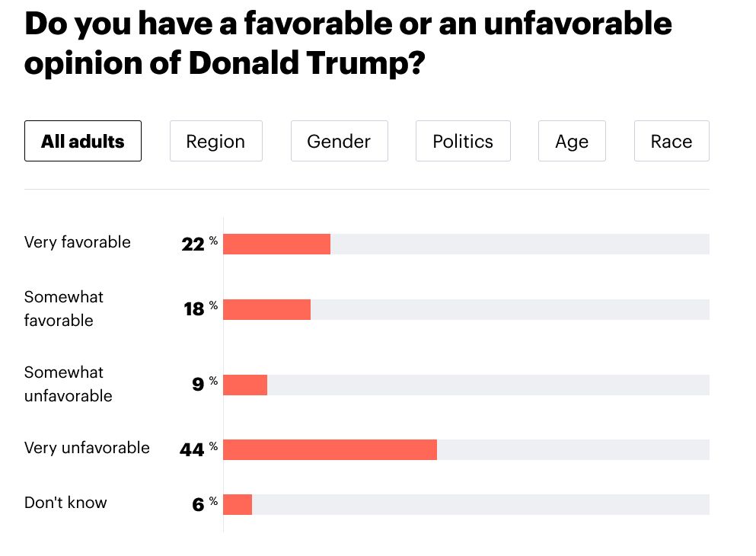
Task: Click the Somewhat unfavorable label
Action: point(68,384)
